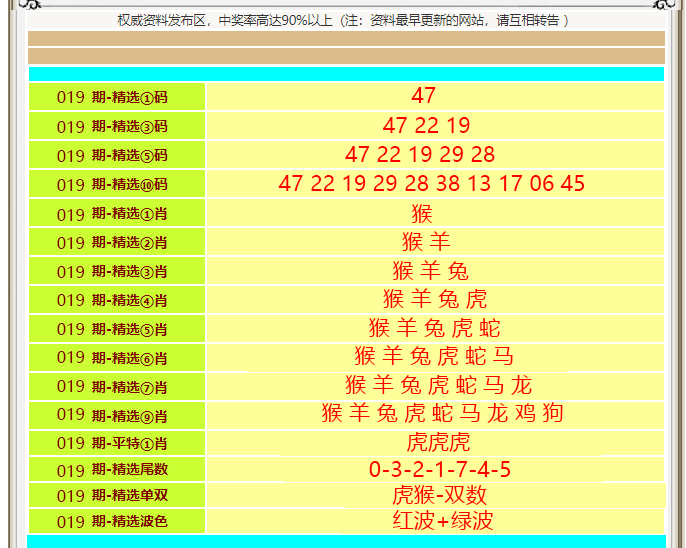
Task: Click the header text about 90% win rate
Action: [x=343, y=20]
